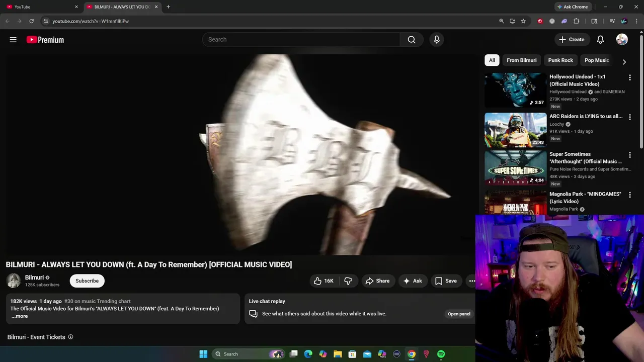Open Chrome three-dot menu
This screenshot has width=644, height=362.
[x=637, y=21]
